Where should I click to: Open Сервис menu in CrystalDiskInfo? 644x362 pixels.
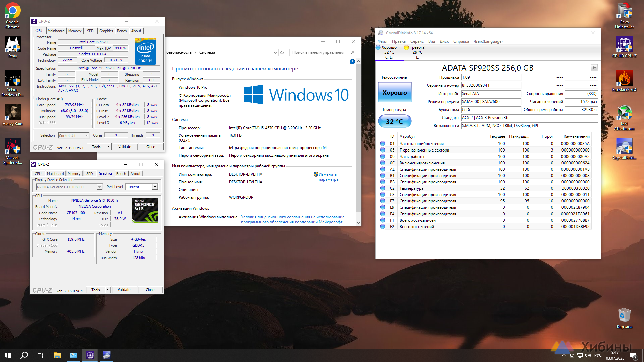tap(417, 41)
